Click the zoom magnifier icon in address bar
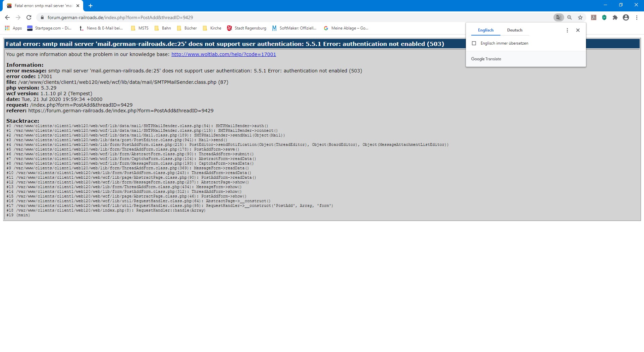644x352 pixels. pyautogui.click(x=570, y=17)
